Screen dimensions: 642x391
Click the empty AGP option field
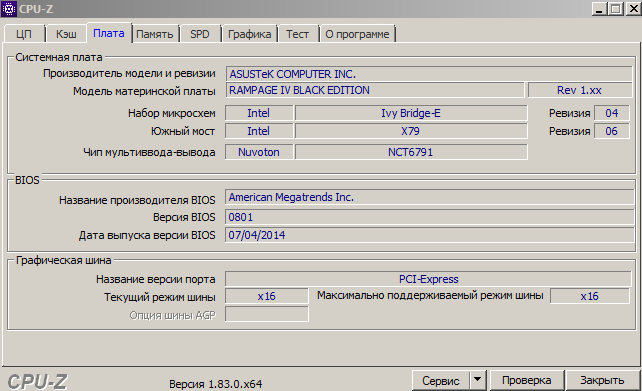(267, 314)
